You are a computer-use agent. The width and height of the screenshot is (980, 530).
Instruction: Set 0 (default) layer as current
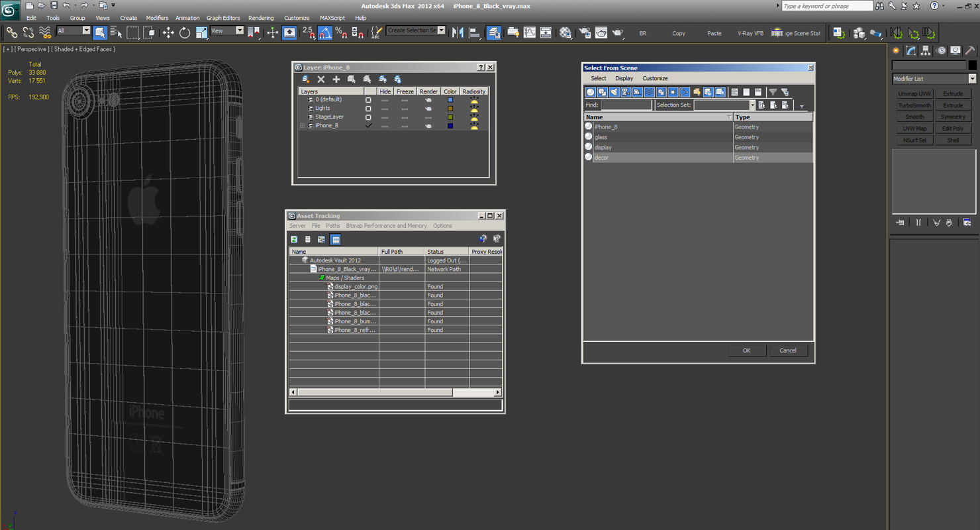(368, 100)
